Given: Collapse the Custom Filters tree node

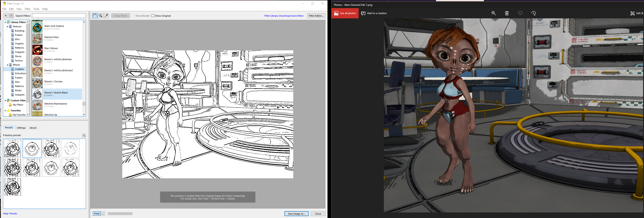Looking at the screenshot, I should coord(5,100).
